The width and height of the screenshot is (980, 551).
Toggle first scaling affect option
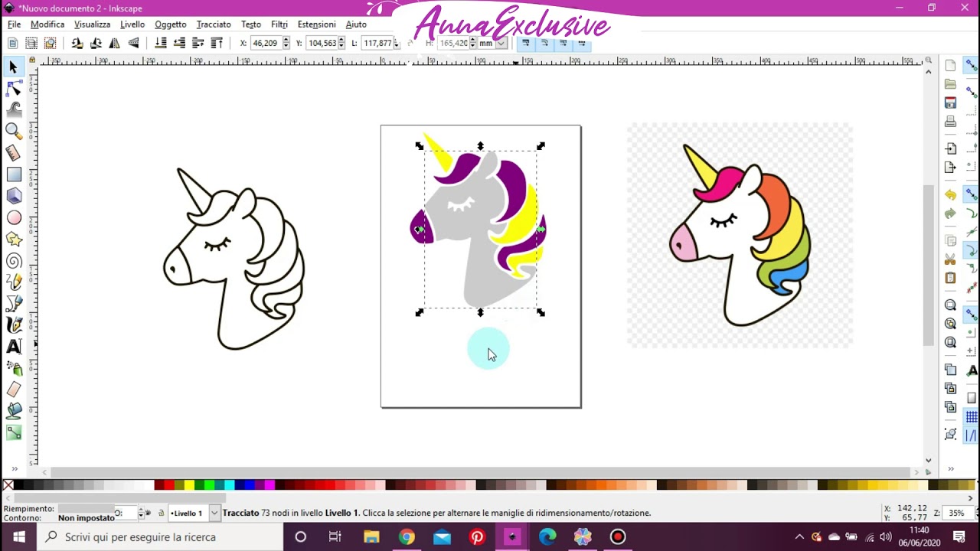click(x=526, y=43)
